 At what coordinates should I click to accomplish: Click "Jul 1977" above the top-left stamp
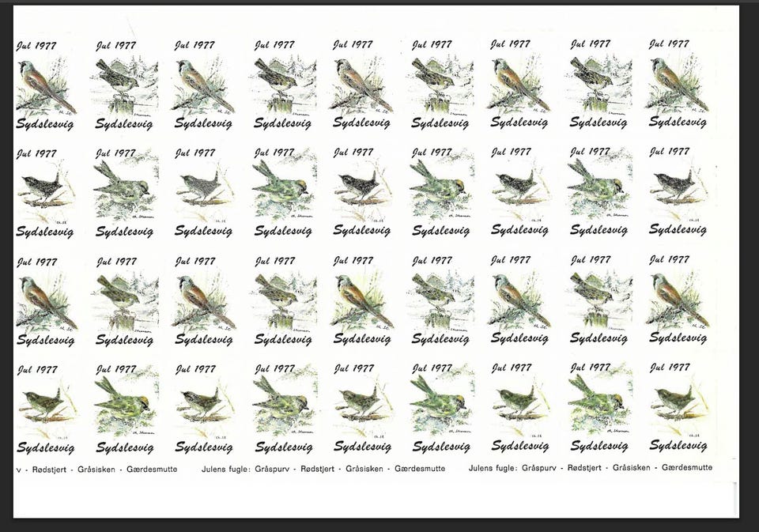click(x=36, y=46)
